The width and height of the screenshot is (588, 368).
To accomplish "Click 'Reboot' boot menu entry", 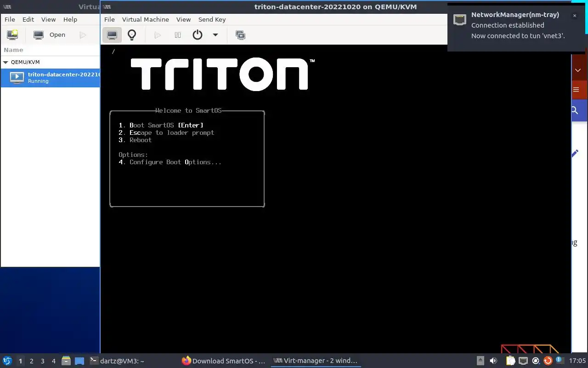I will (x=135, y=140).
